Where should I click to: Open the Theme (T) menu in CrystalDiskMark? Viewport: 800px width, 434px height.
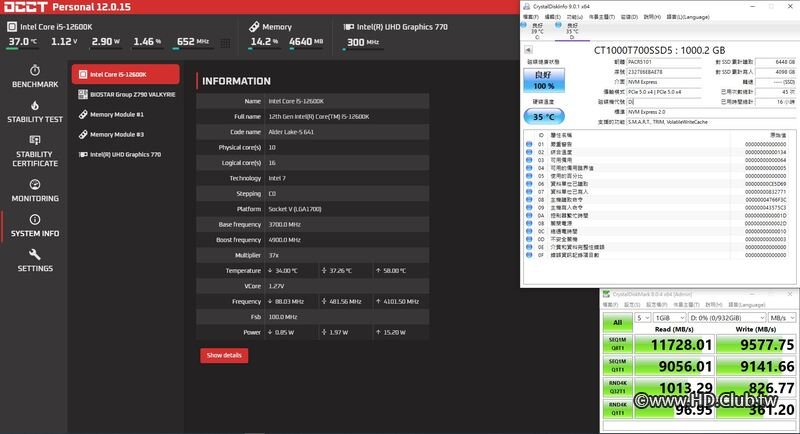pos(687,304)
